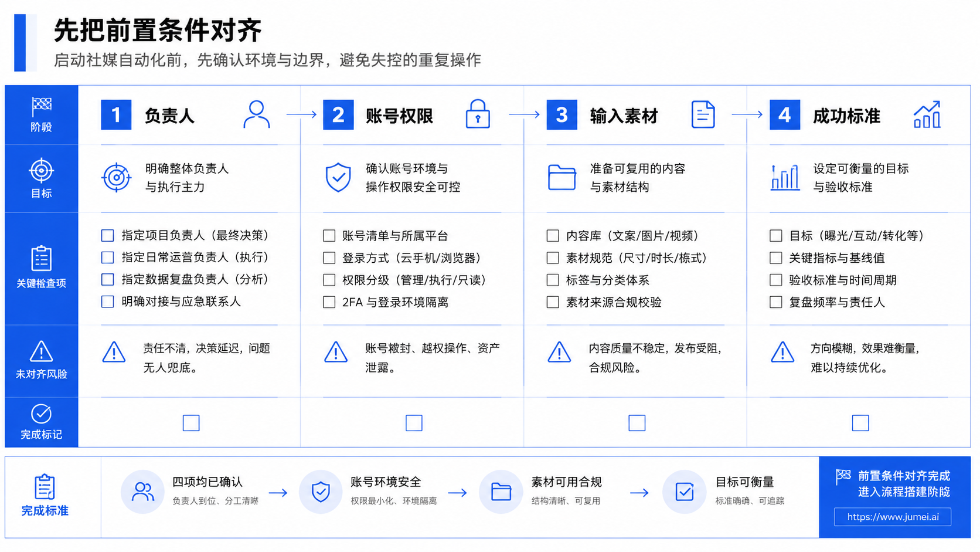
Task: Check 标签与分类体系
Action: pos(553,280)
